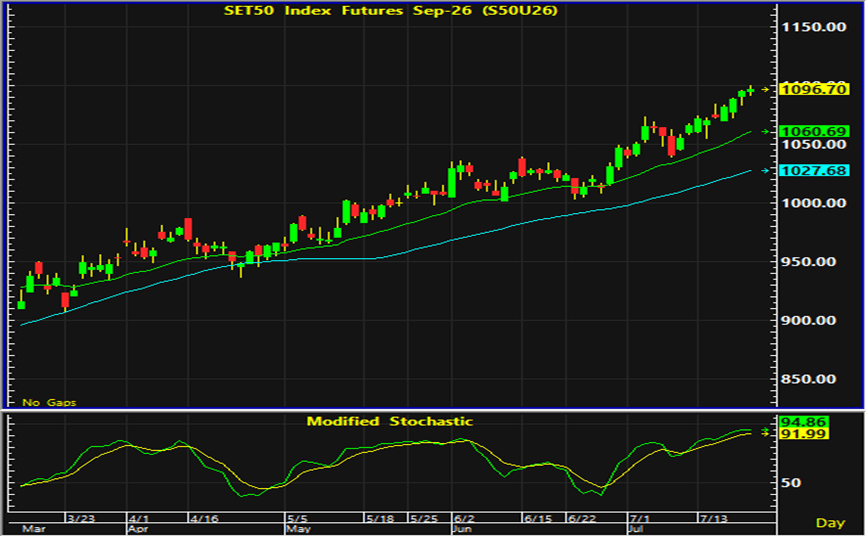The width and height of the screenshot is (867, 537).
Task: Click the No Gaps label
Action: (x=49, y=402)
